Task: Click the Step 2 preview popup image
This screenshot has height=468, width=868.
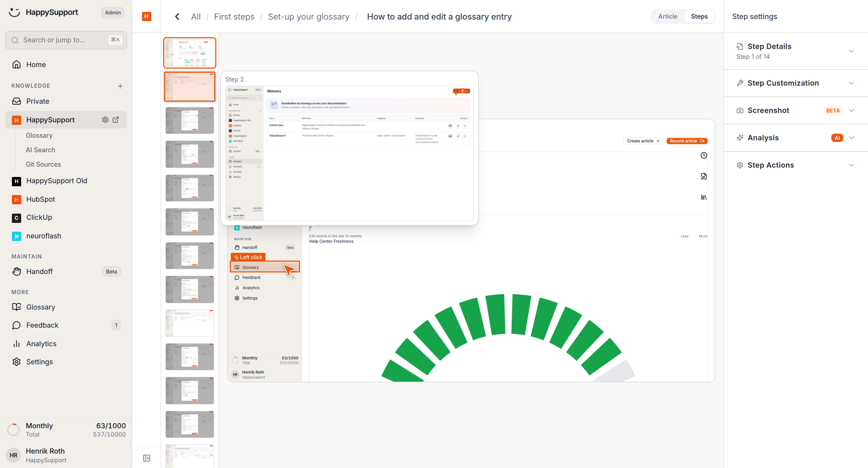Action: 350,153
